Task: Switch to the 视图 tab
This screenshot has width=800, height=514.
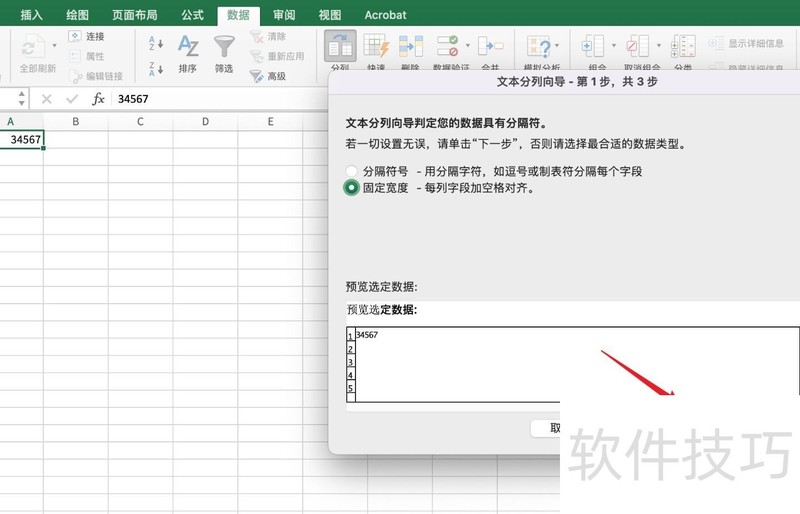Action: [330, 15]
